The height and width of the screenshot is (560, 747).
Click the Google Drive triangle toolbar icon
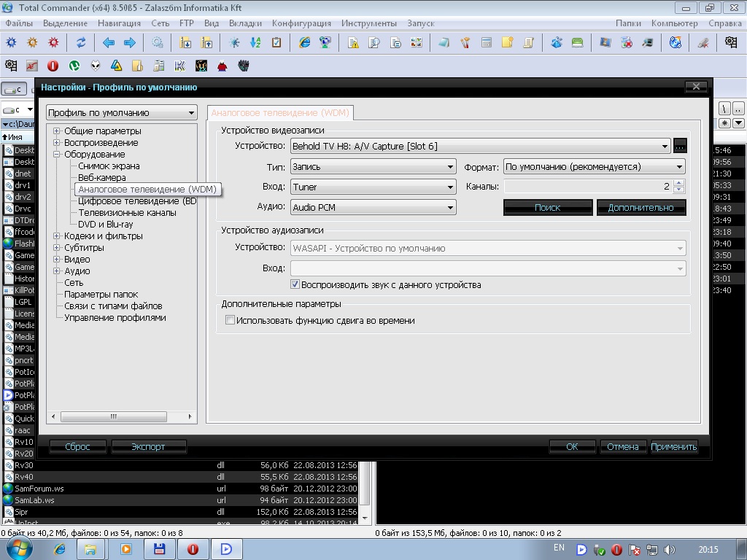[115, 66]
